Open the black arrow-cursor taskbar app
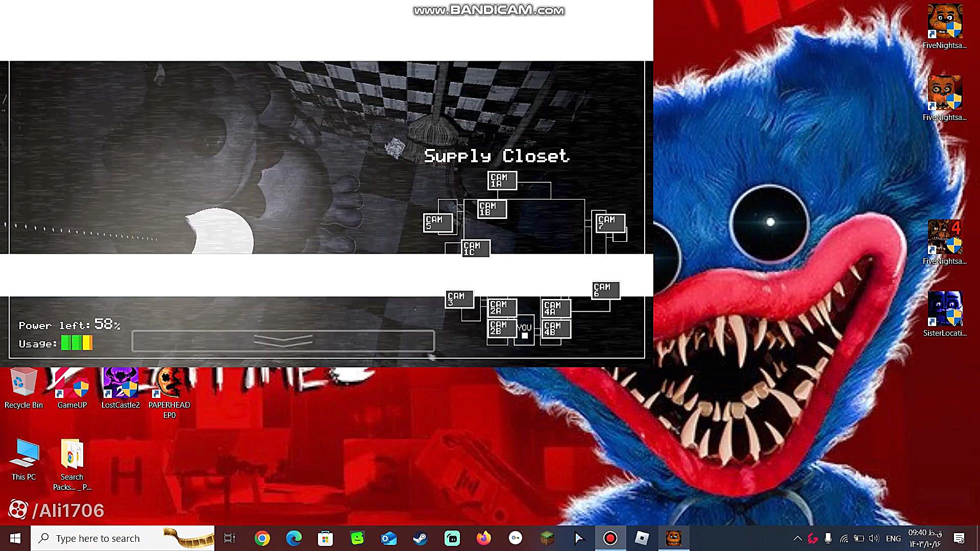Image resolution: width=980 pixels, height=551 pixels. point(579,538)
